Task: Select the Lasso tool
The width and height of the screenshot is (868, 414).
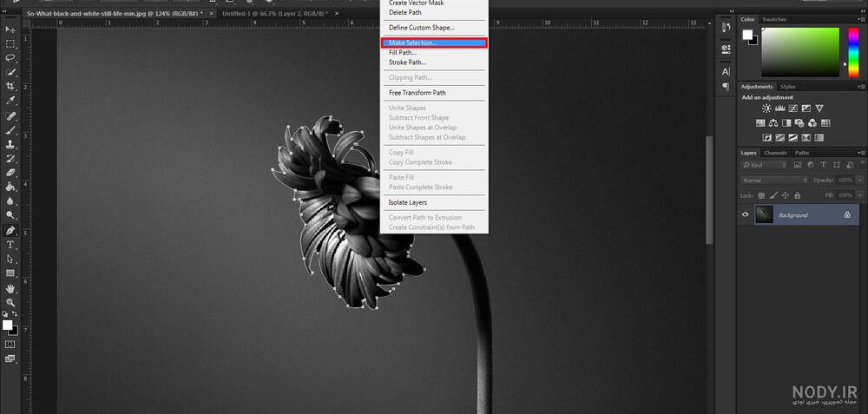Action: click(10, 58)
